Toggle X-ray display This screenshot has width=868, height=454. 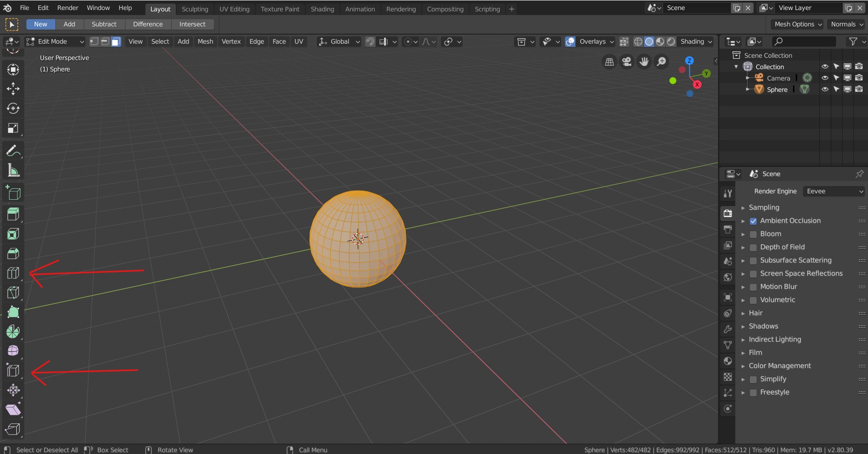(x=624, y=41)
